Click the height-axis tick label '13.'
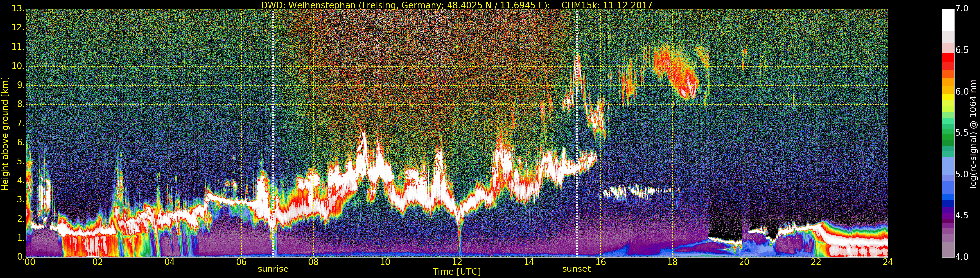This screenshot has width=980, height=278. click(x=18, y=9)
